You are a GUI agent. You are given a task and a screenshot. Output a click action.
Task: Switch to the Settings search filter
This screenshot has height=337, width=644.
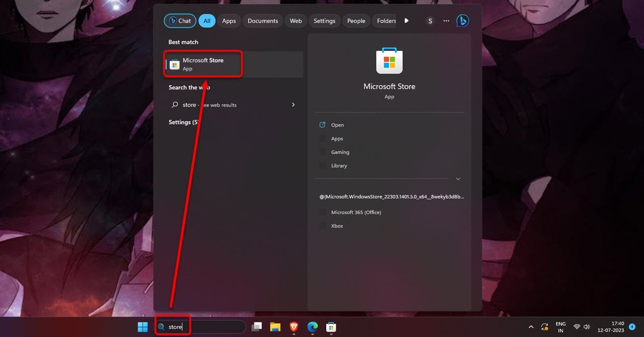tap(325, 21)
